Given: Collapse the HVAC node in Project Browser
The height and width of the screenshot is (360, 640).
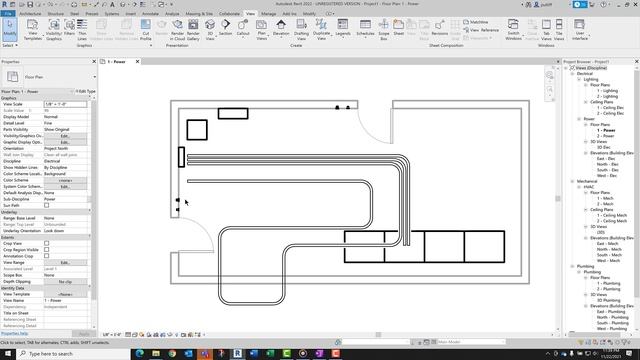Looking at the screenshot, I should pos(579,187).
